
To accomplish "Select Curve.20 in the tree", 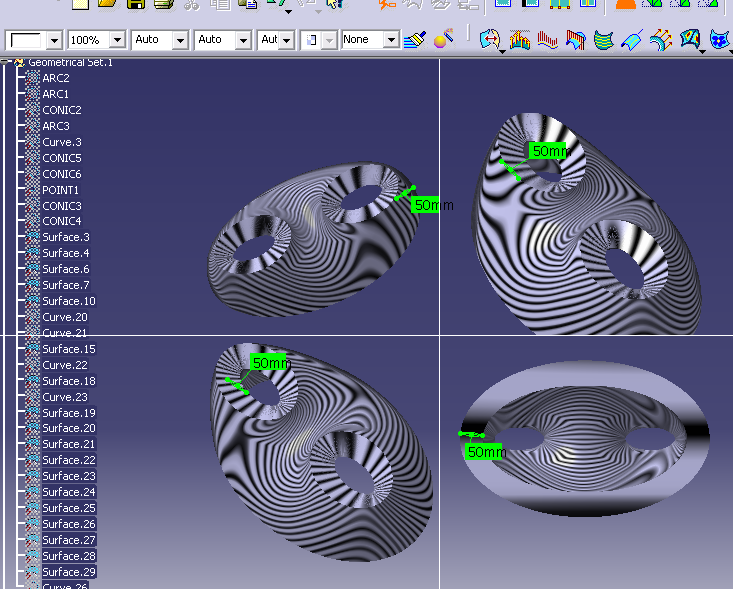I will point(65,317).
